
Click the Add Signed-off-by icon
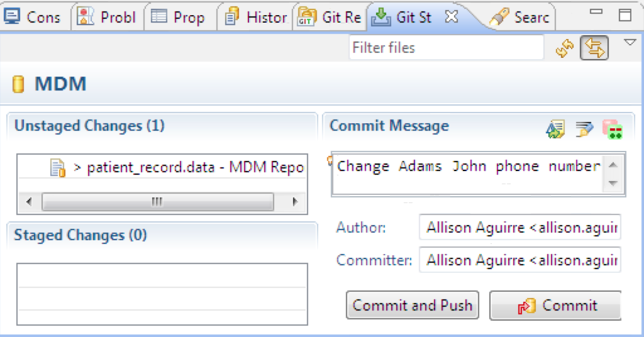(x=584, y=130)
